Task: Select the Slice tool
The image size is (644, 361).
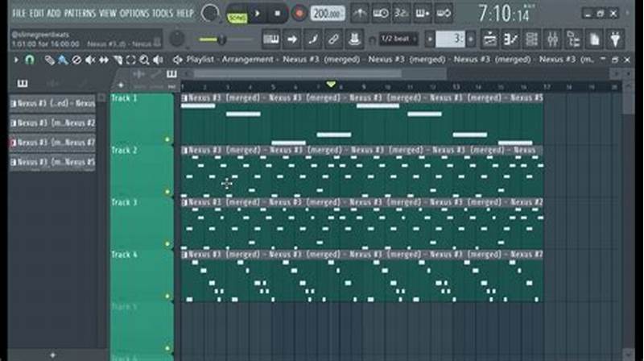Action: 118,60
